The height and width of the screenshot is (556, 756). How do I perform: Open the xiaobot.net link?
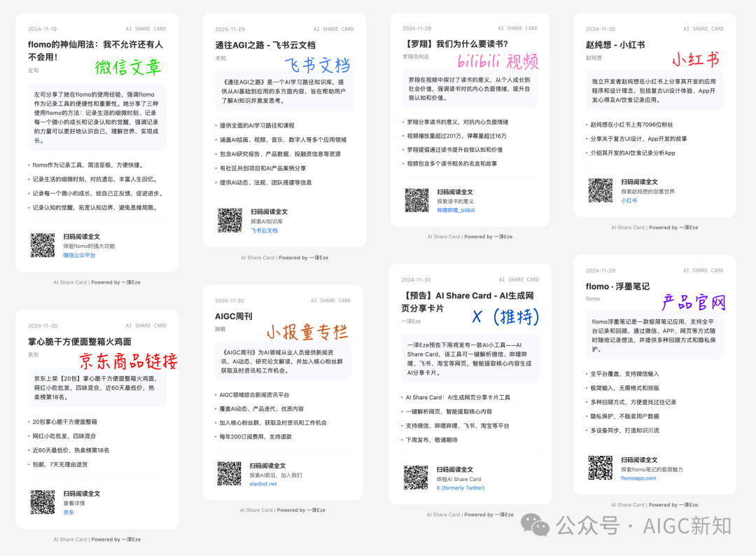click(x=263, y=484)
